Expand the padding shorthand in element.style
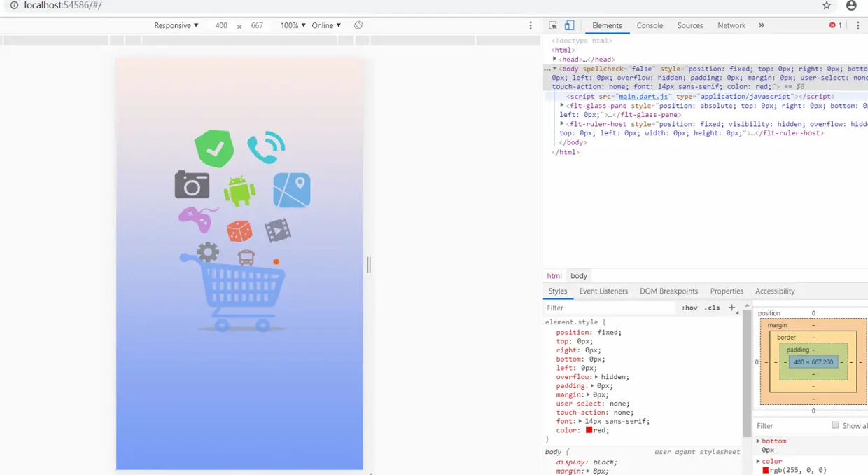Image resolution: width=868 pixels, height=475 pixels. coord(593,386)
